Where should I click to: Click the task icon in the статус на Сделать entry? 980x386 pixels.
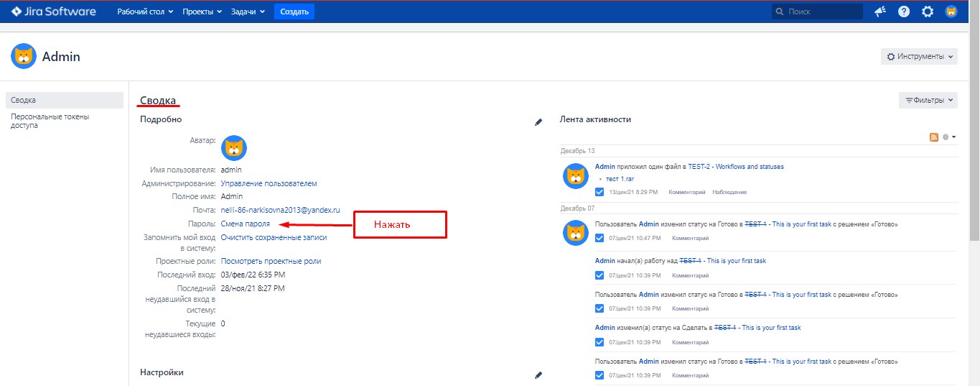(599, 341)
